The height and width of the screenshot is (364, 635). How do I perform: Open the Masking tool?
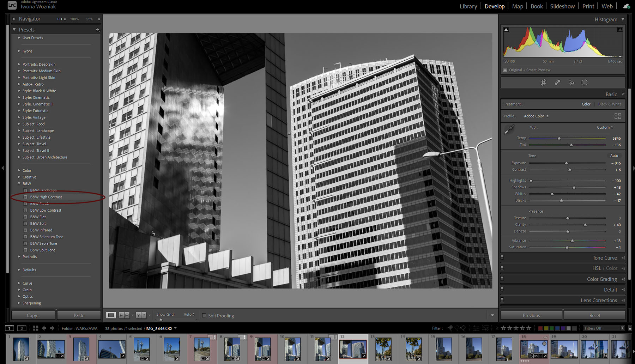click(585, 82)
